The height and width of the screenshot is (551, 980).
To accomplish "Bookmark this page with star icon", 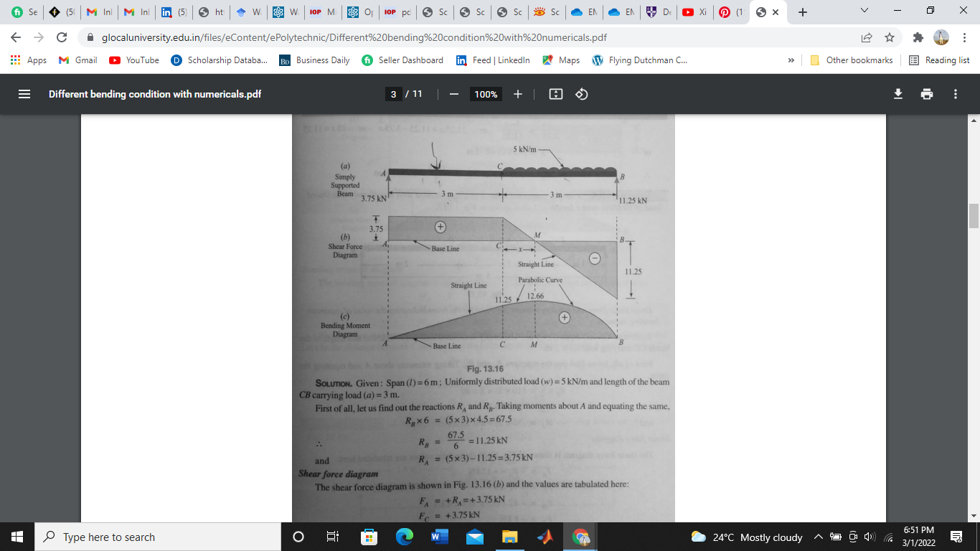I will coord(890,37).
